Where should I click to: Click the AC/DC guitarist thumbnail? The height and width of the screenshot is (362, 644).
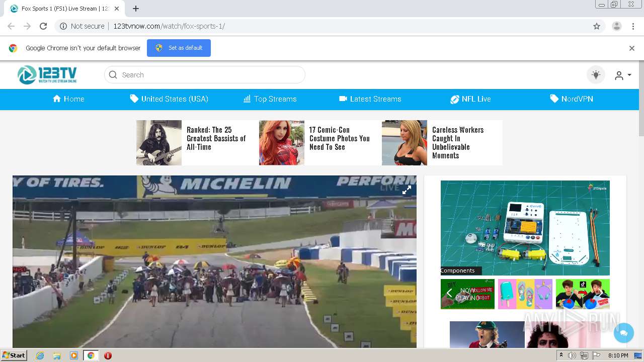[x=487, y=335]
